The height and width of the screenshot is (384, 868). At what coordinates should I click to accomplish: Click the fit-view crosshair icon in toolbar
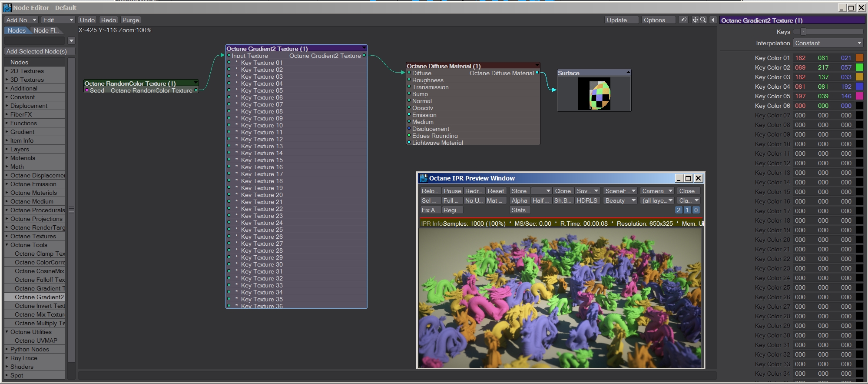point(695,20)
